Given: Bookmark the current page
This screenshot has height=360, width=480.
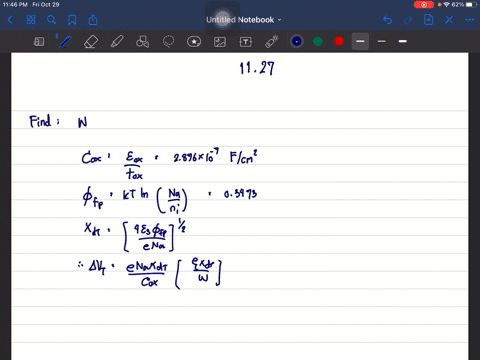Looking at the screenshot, I should pyautogui.click(x=72, y=20).
